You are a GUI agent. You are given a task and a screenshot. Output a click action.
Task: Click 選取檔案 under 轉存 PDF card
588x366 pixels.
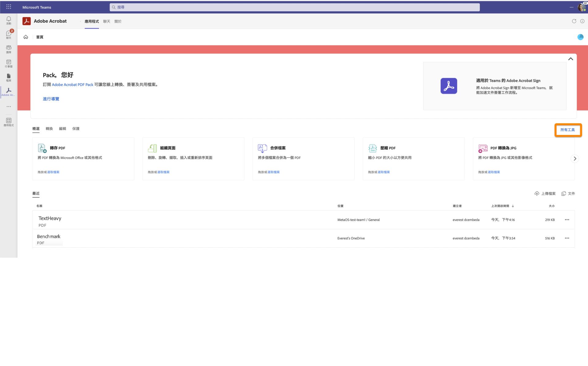click(x=53, y=172)
